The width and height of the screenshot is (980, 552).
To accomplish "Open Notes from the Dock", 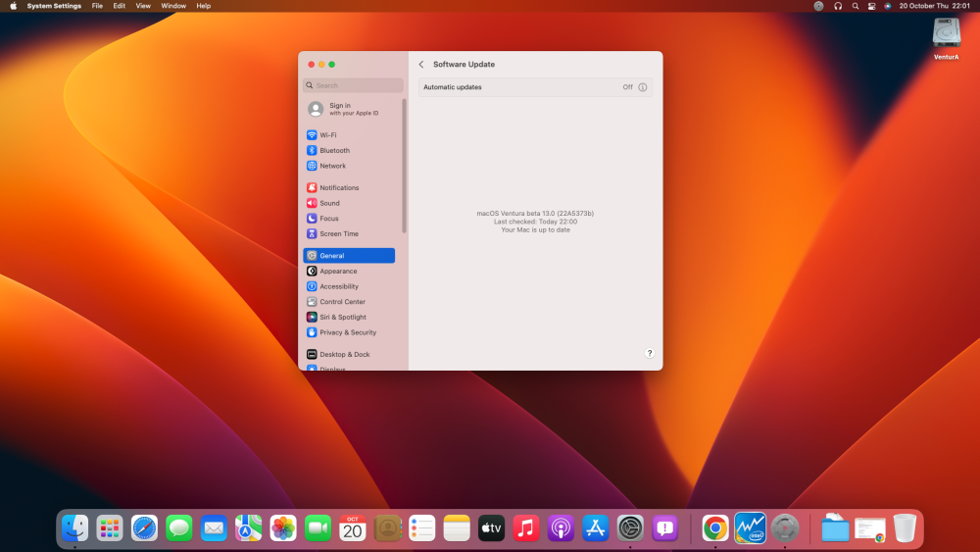I will coord(457,528).
